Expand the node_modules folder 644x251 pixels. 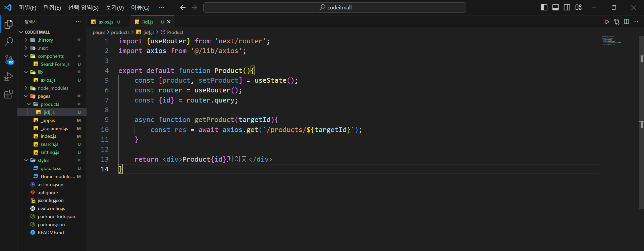(52, 88)
